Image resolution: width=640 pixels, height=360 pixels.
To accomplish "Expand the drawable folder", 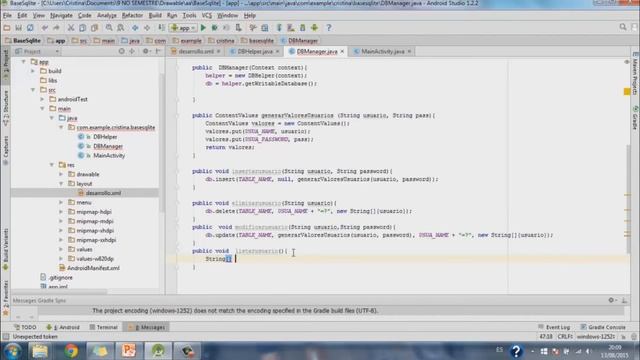I will pos(61,174).
